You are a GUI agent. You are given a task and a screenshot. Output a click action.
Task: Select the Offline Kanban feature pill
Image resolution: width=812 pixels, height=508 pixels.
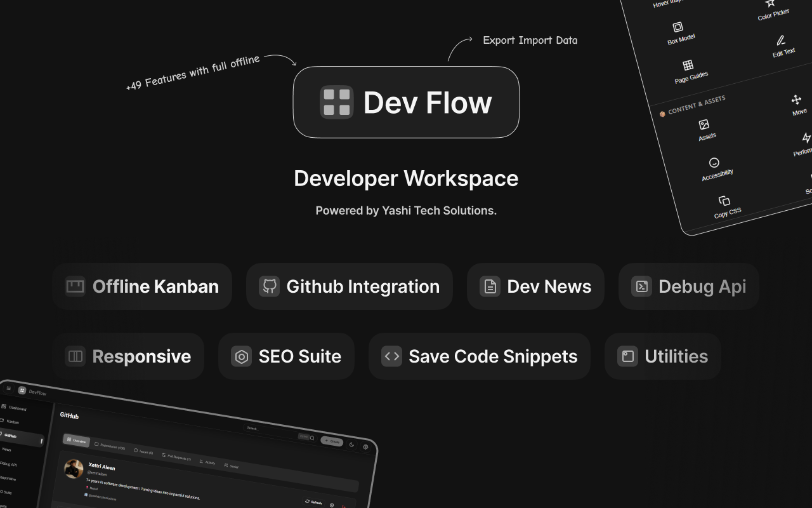point(142,286)
